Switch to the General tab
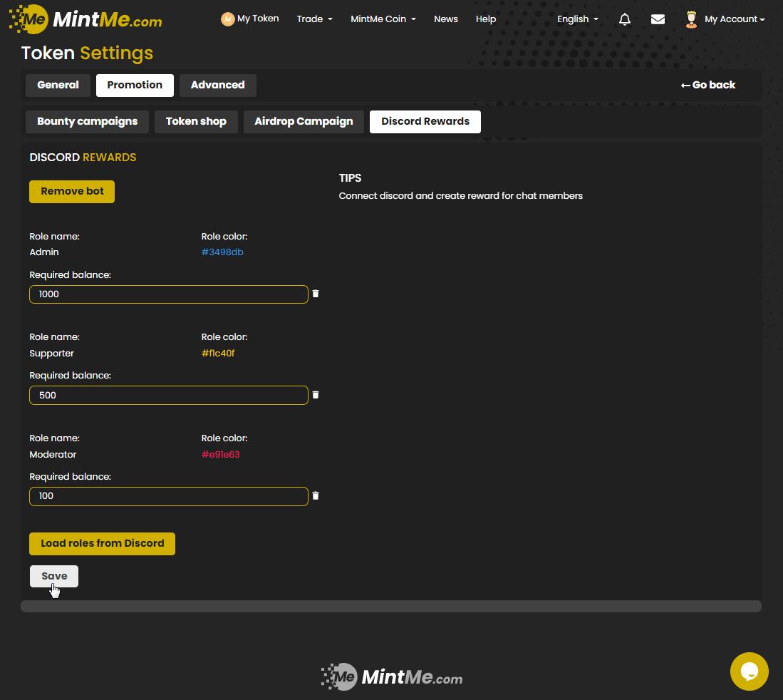 [x=58, y=85]
